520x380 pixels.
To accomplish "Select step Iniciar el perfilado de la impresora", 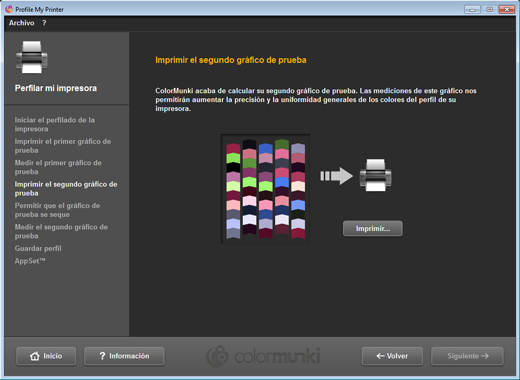I will point(55,124).
